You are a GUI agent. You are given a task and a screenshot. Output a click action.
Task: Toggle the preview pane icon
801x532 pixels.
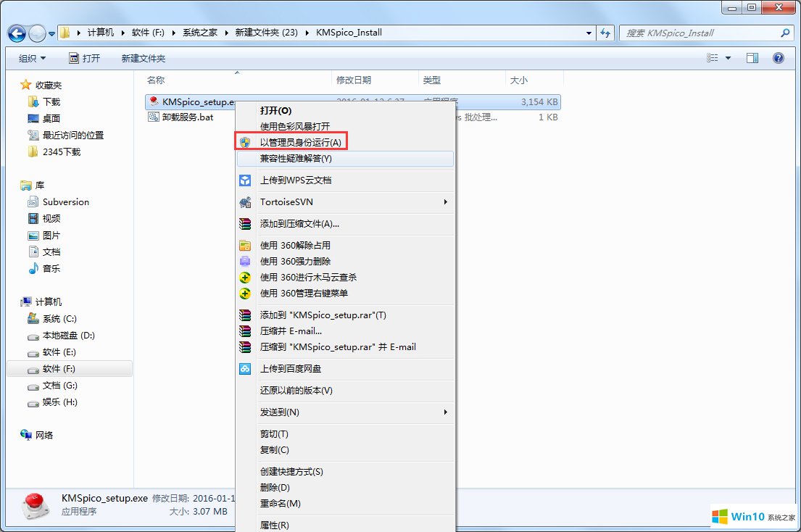click(752, 58)
